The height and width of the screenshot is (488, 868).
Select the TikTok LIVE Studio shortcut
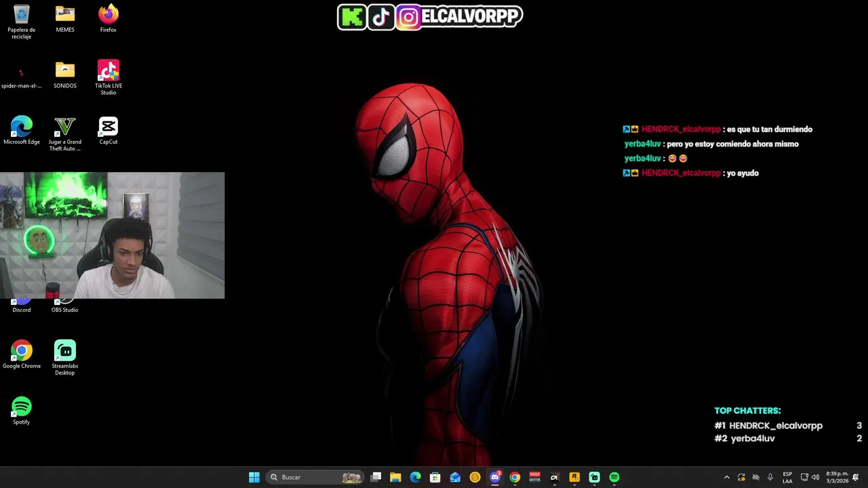tap(108, 78)
